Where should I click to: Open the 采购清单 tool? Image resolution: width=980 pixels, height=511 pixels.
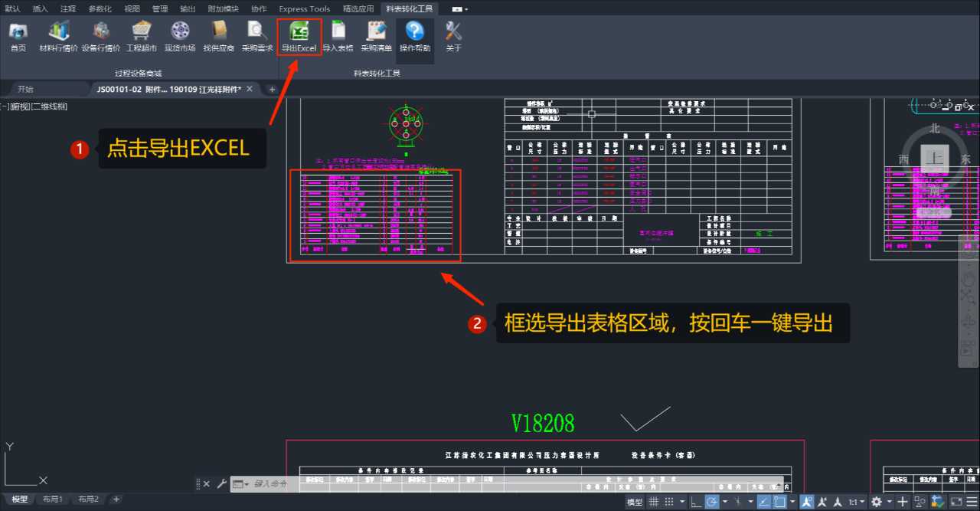coord(376,31)
